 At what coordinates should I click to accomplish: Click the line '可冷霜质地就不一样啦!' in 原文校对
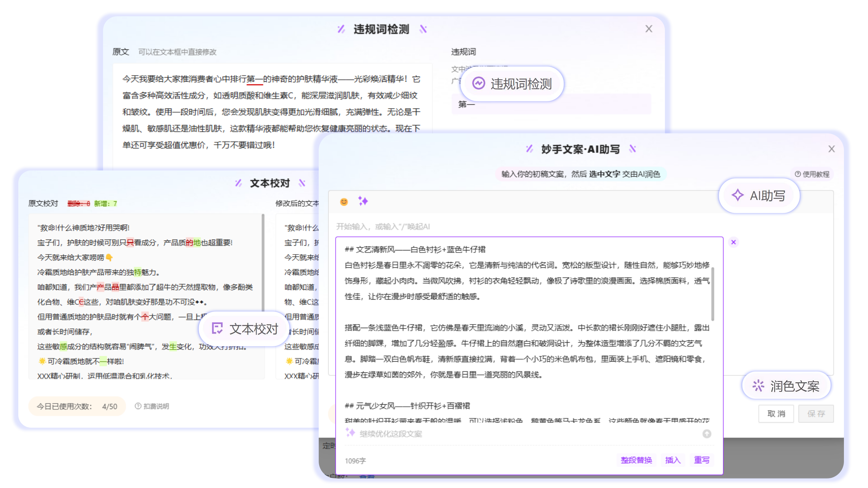[x=81, y=361]
